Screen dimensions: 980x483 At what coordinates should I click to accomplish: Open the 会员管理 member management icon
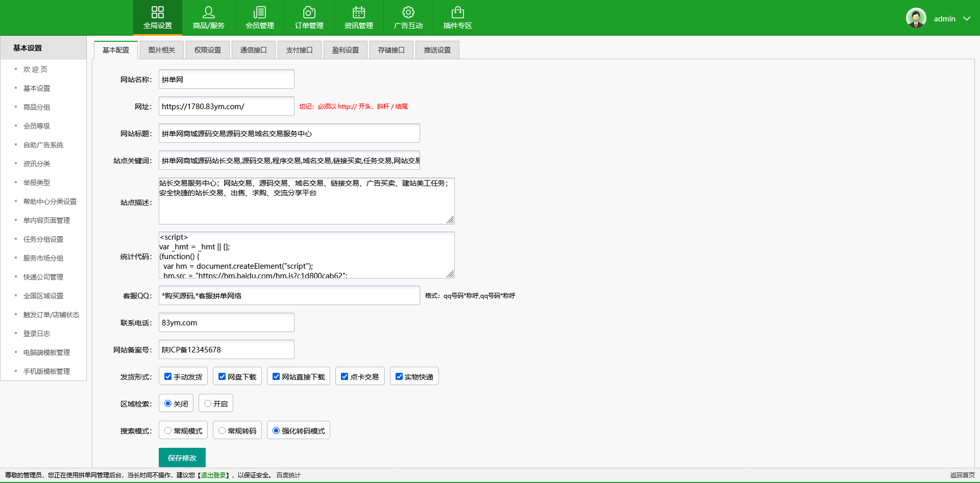(x=260, y=12)
